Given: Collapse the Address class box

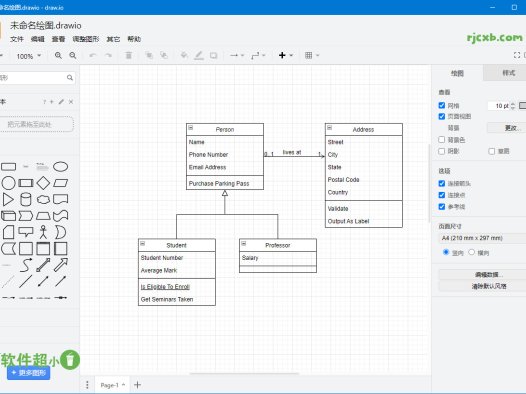Looking at the screenshot, I should click(x=329, y=127).
